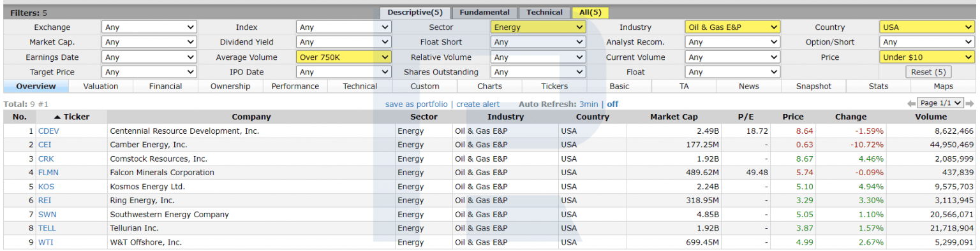Select the Overview view tab

[36, 86]
